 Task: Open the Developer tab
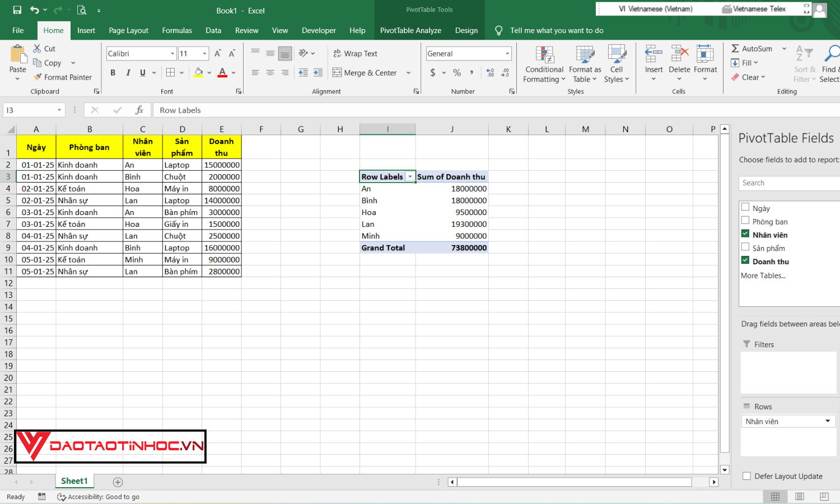point(319,30)
